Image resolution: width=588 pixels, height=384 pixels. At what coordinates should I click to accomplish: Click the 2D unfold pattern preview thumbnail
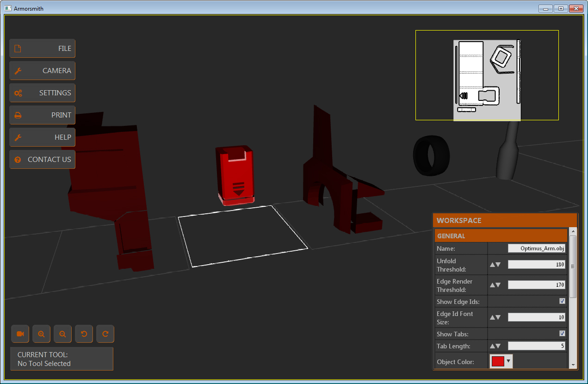click(x=487, y=75)
